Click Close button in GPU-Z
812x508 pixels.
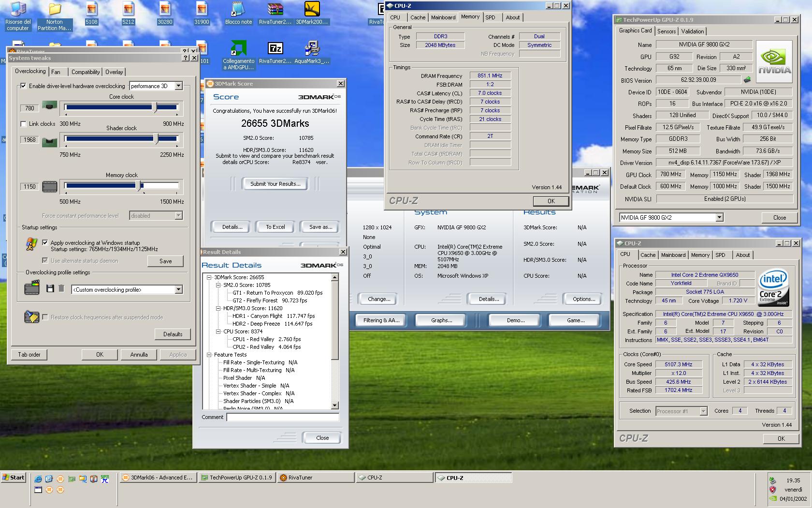click(x=779, y=218)
